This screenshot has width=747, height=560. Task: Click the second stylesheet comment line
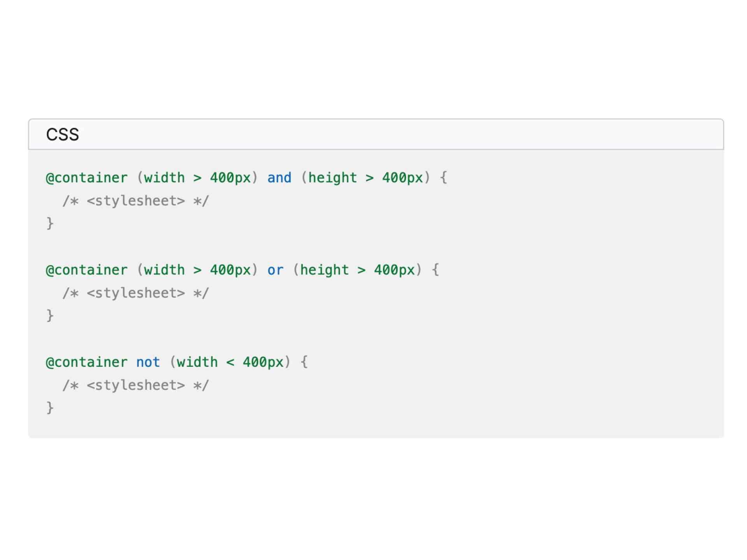(x=135, y=293)
